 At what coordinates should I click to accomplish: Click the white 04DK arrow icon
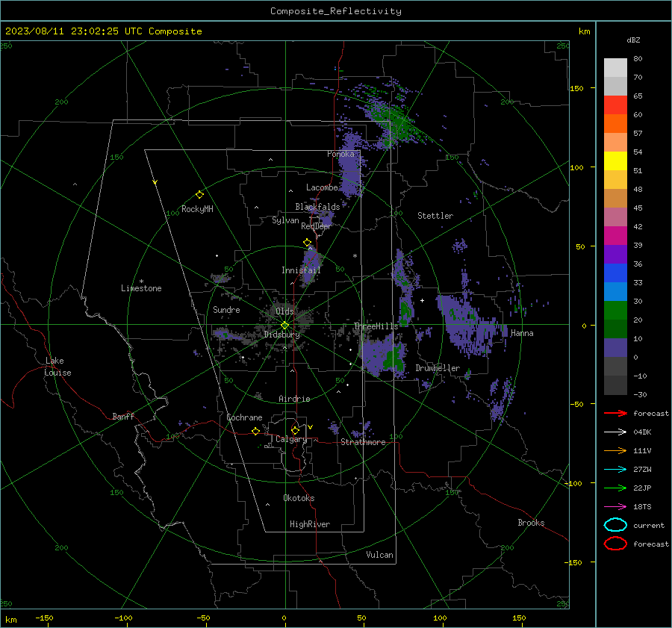point(615,432)
